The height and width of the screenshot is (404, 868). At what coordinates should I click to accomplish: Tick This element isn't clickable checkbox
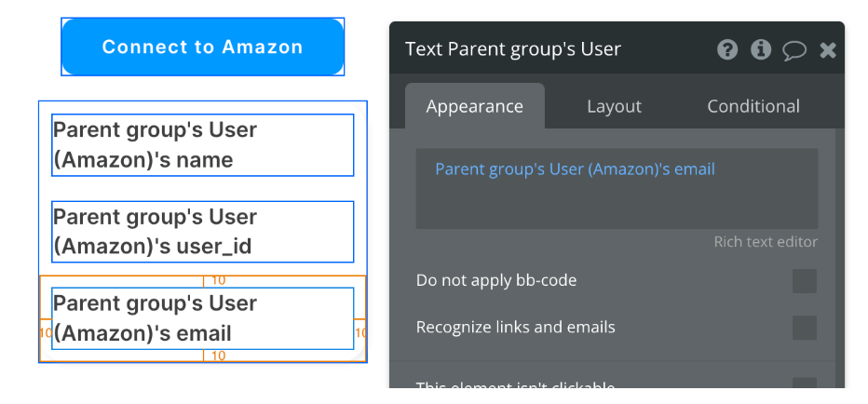point(805,383)
